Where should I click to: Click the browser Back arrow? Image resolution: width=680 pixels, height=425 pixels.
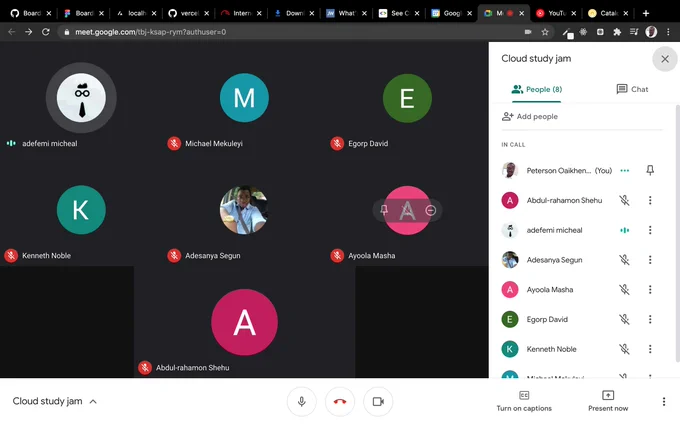(12, 32)
